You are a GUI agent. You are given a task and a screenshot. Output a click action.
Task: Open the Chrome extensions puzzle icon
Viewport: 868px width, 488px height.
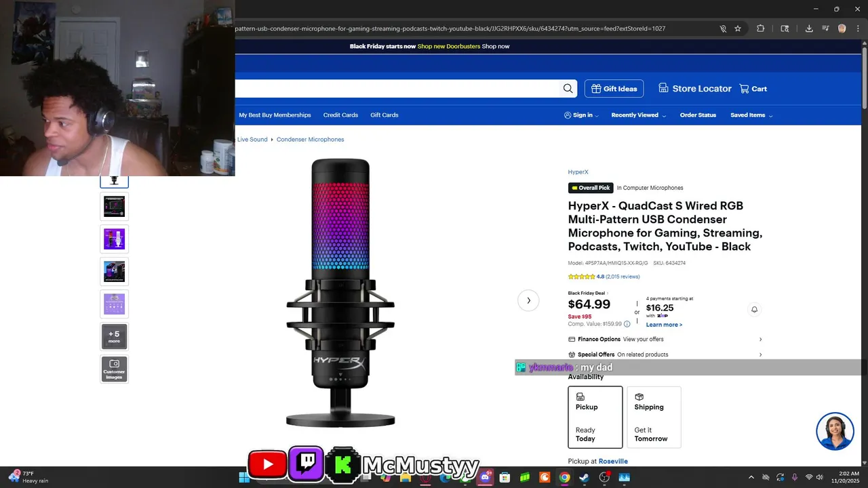pos(760,28)
